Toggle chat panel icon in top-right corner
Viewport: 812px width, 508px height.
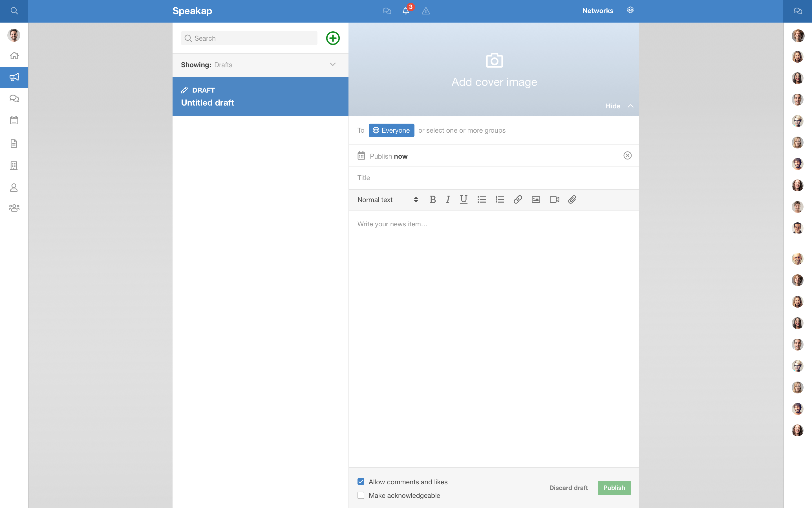coord(798,11)
